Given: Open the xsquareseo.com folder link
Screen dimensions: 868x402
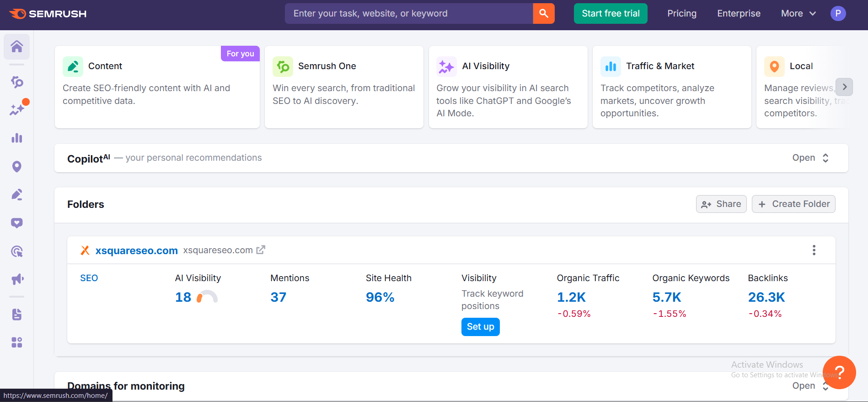Looking at the screenshot, I should pos(137,250).
